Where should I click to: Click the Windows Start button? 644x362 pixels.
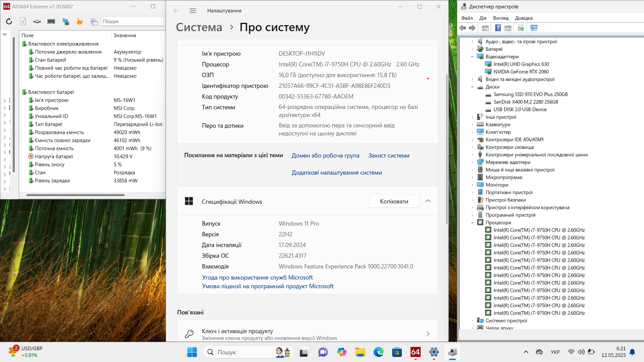(x=192, y=352)
